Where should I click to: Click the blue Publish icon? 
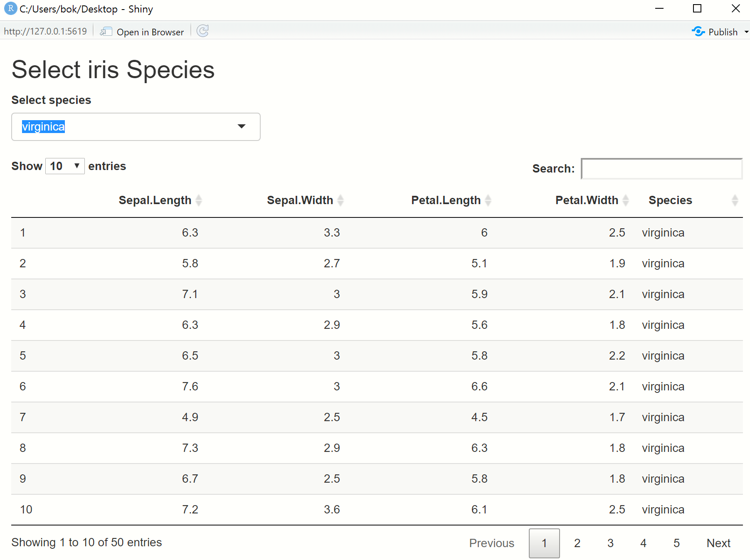[698, 32]
